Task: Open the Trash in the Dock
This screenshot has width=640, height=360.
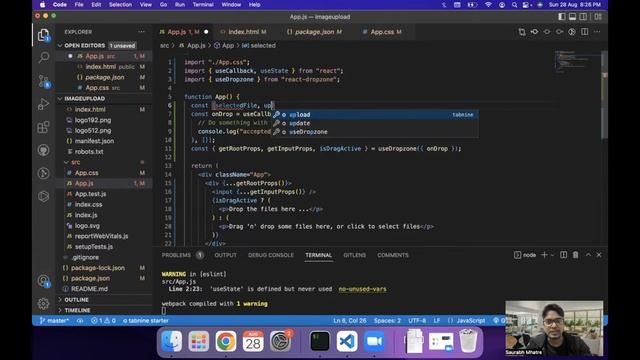Action: [468, 341]
